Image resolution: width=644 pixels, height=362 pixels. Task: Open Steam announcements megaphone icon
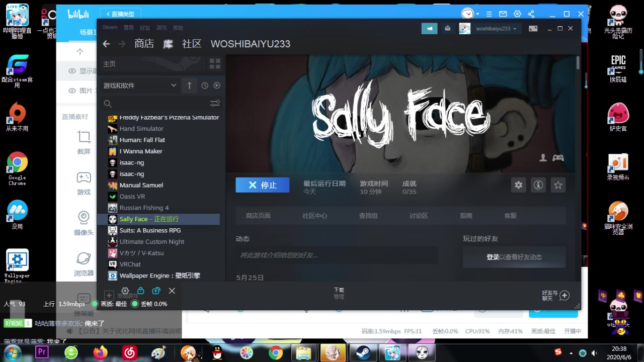[x=429, y=29]
